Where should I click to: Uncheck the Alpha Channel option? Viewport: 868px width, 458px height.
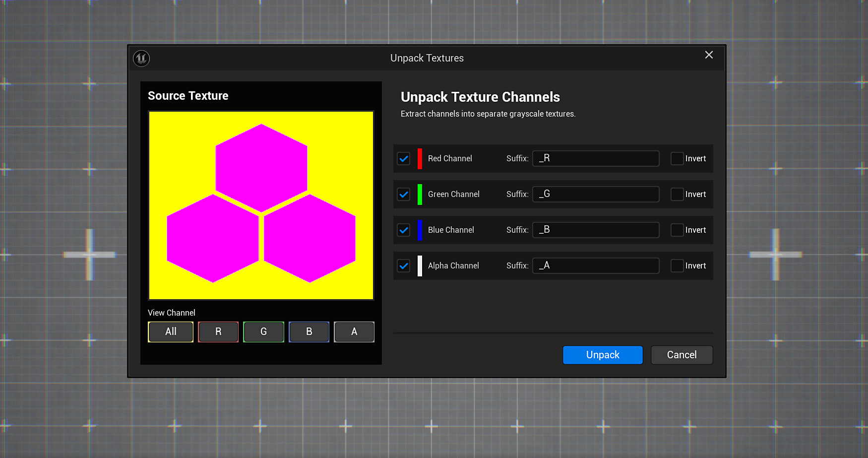[403, 265]
